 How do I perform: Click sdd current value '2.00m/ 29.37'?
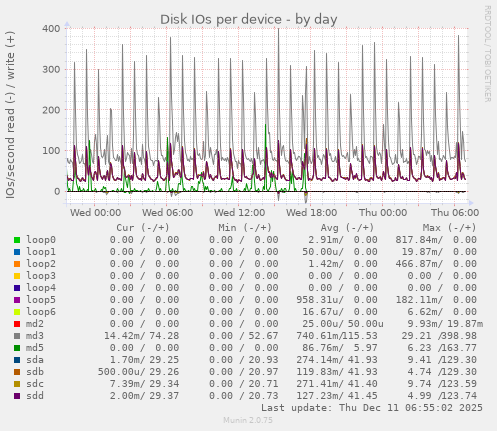click(144, 396)
